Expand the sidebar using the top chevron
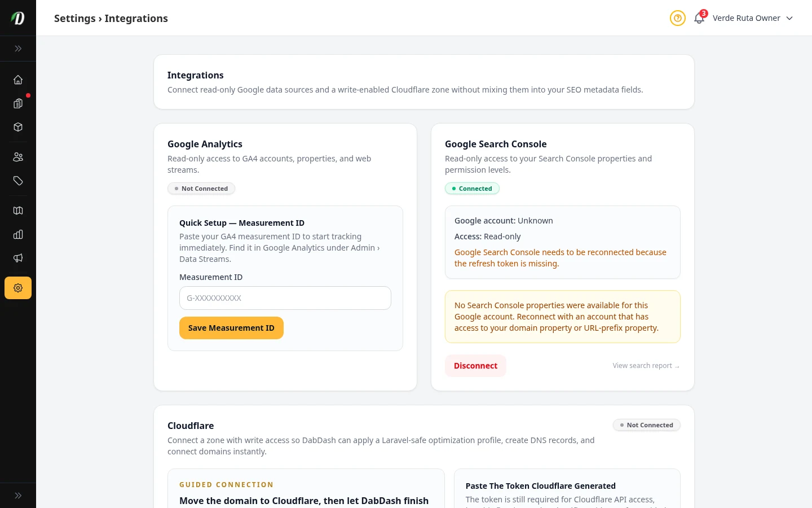The image size is (812, 508). pyautogui.click(x=18, y=49)
